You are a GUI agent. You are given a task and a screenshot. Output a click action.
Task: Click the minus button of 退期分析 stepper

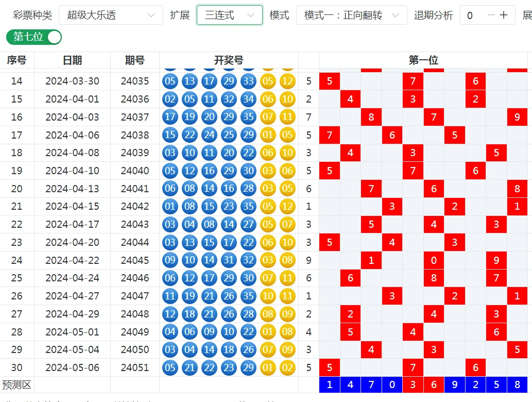(x=491, y=15)
